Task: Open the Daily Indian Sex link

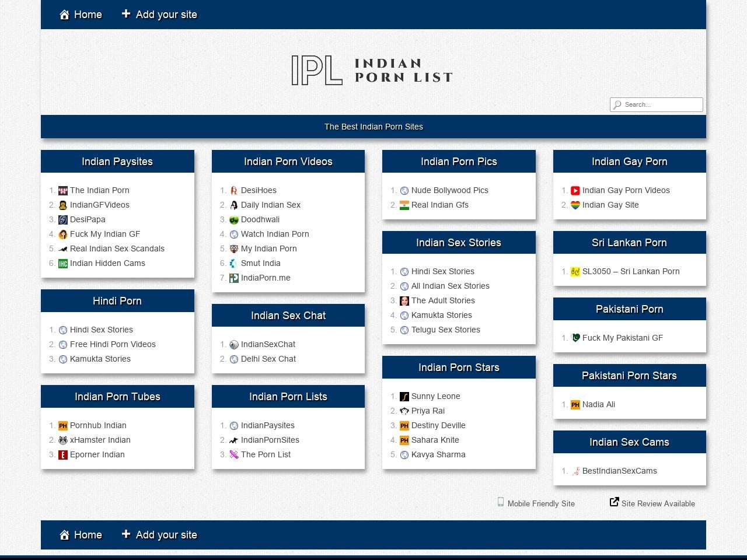Action: click(271, 205)
